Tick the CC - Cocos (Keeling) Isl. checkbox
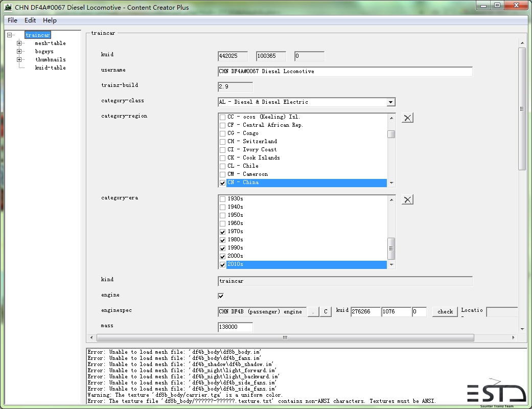The image size is (532, 409). pyautogui.click(x=223, y=117)
